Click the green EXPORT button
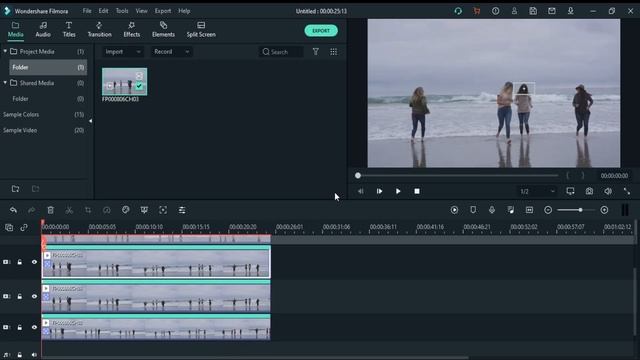Image resolution: width=640 pixels, height=360 pixels. click(321, 31)
